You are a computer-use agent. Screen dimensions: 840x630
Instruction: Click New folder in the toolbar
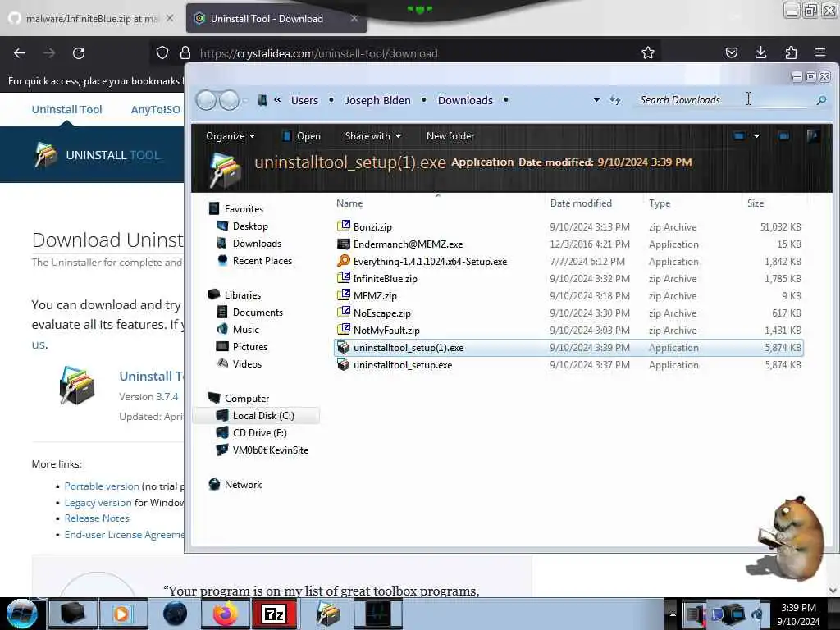click(x=450, y=136)
